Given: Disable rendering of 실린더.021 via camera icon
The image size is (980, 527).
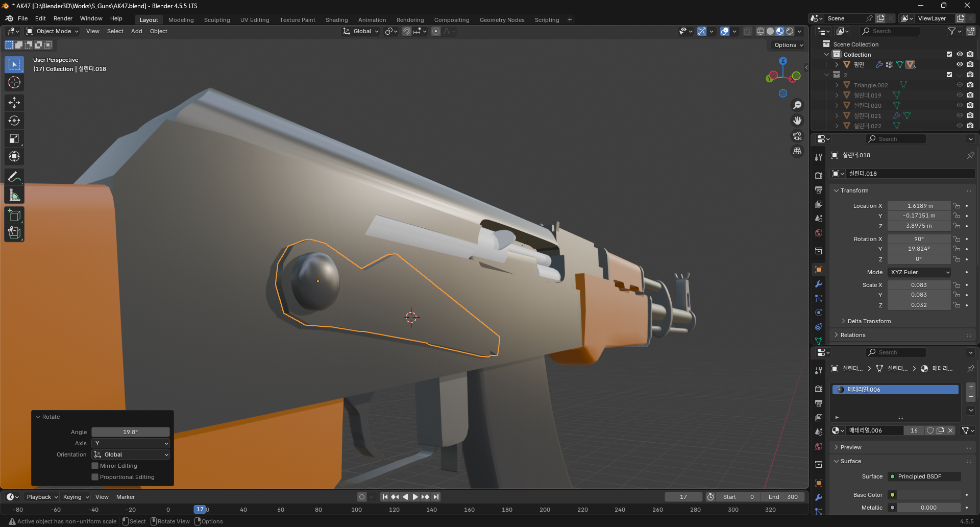Looking at the screenshot, I should pos(970,115).
